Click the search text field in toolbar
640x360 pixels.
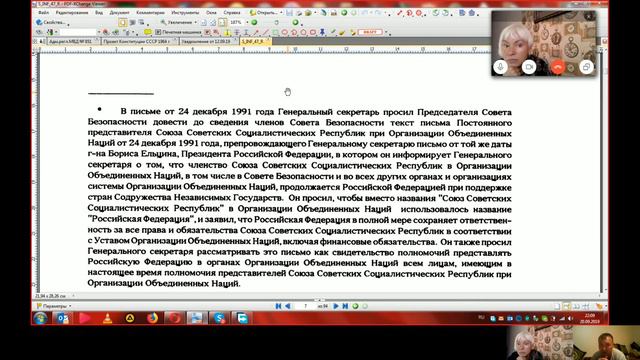tap(78, 32)
